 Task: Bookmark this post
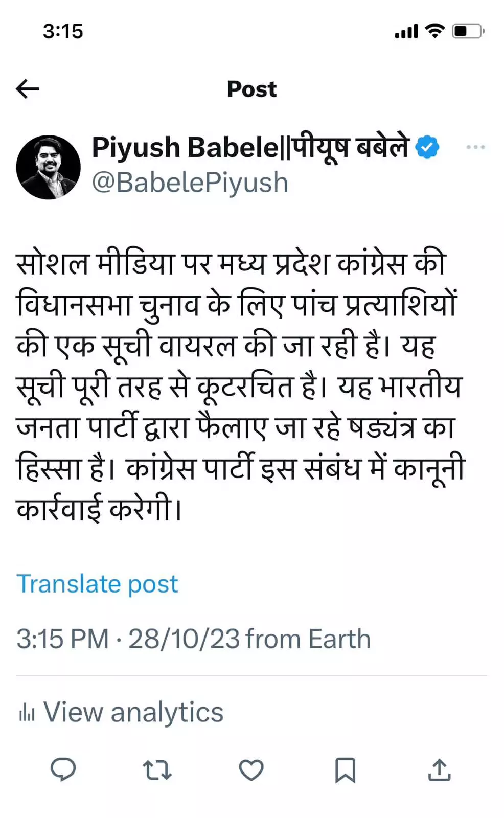(345, 770)
